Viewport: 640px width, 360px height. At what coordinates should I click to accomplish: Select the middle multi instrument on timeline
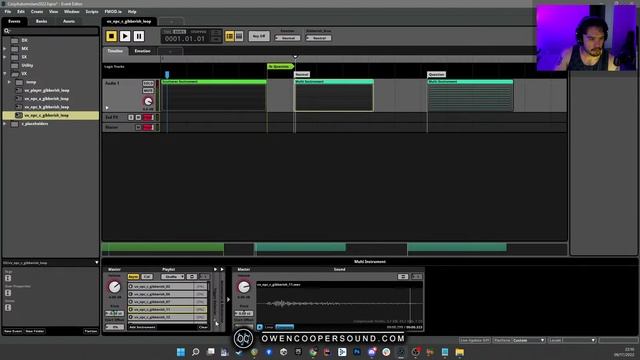click(334, 95)
